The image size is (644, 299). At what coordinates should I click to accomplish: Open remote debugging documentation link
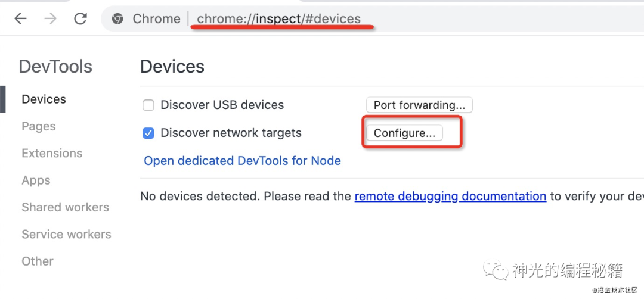pyautogui.click(x=450, y=196)
